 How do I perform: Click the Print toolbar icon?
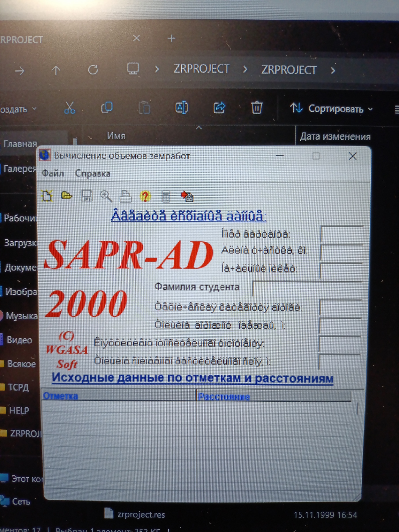pyautogui.click(x=126, y=196)
